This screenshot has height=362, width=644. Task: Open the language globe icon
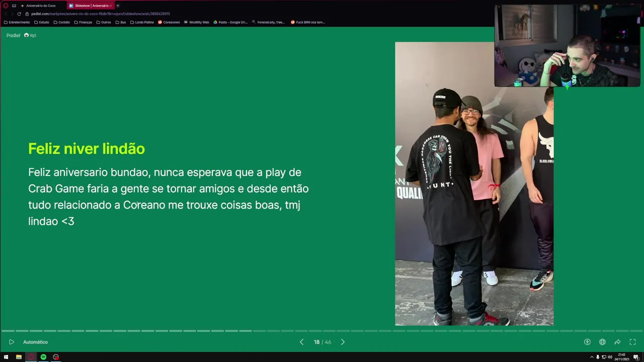602,342
